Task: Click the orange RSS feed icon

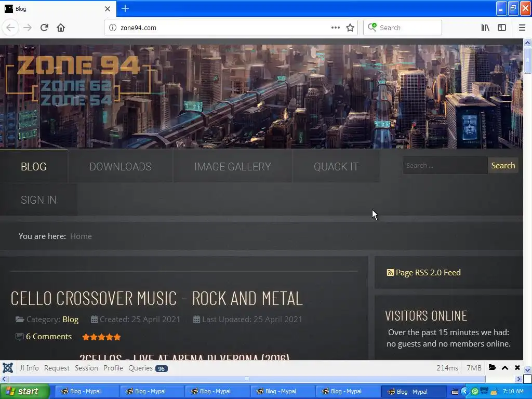Action: (x=390, y=272)
